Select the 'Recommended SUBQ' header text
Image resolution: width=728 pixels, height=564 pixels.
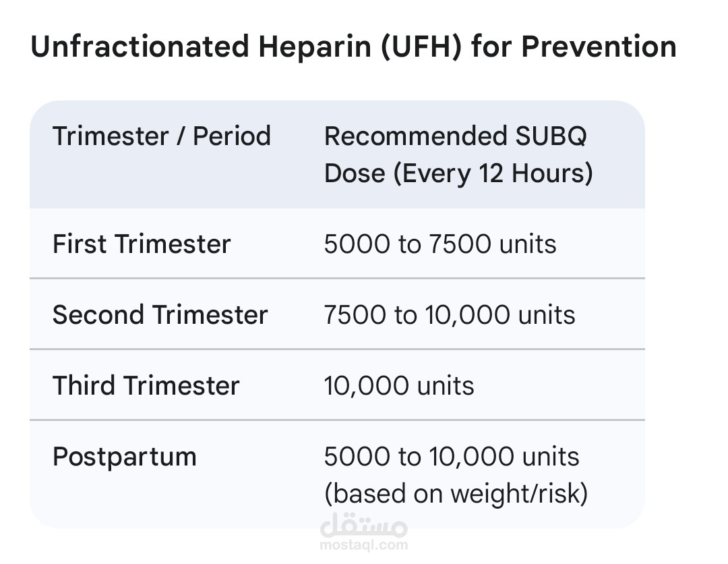(x=456, y=136)
